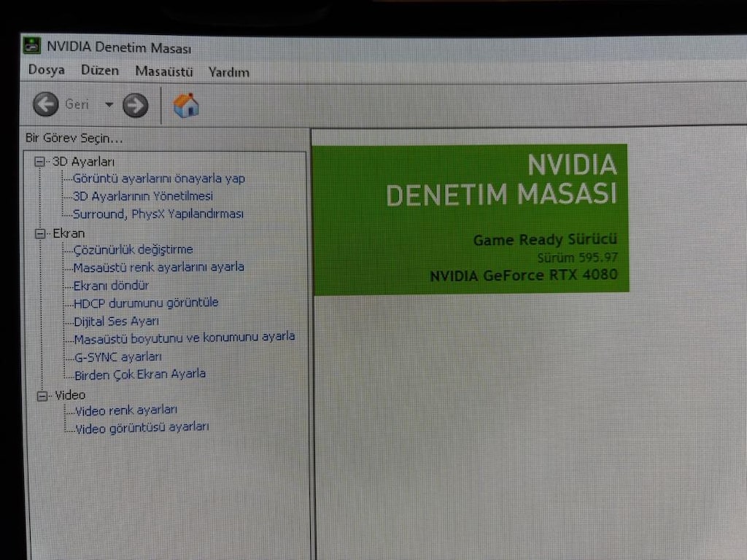Open the Dosya menu

[x=46, y=70]
